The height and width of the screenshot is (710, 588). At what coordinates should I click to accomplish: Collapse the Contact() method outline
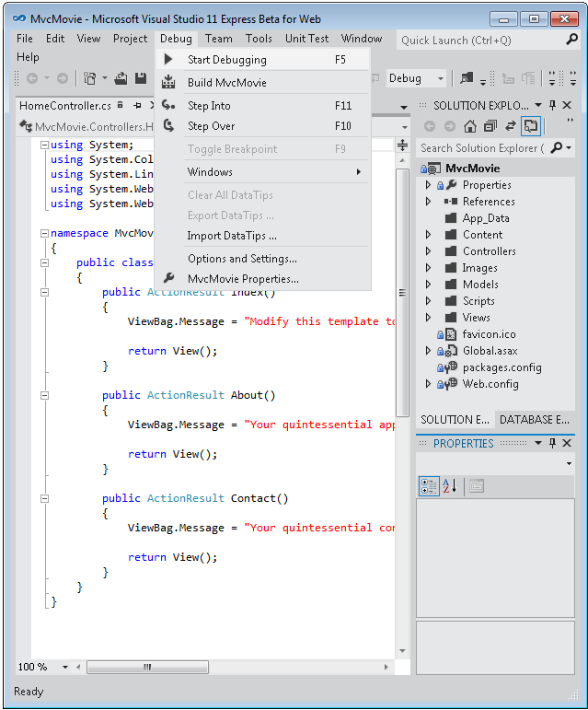pos(44,498)
